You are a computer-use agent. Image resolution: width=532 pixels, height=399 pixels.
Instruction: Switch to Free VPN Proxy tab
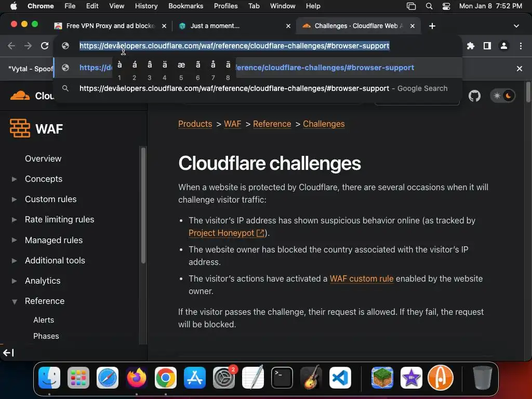click(110, 26)
